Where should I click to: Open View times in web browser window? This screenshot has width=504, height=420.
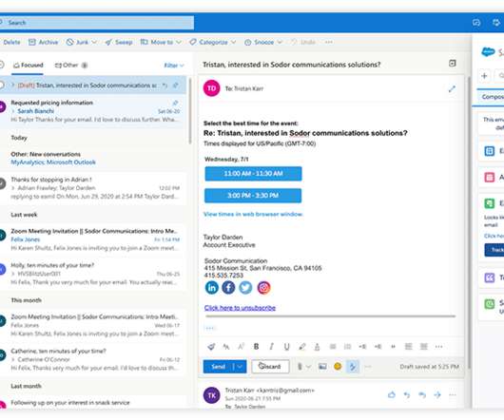click(253, 214)
